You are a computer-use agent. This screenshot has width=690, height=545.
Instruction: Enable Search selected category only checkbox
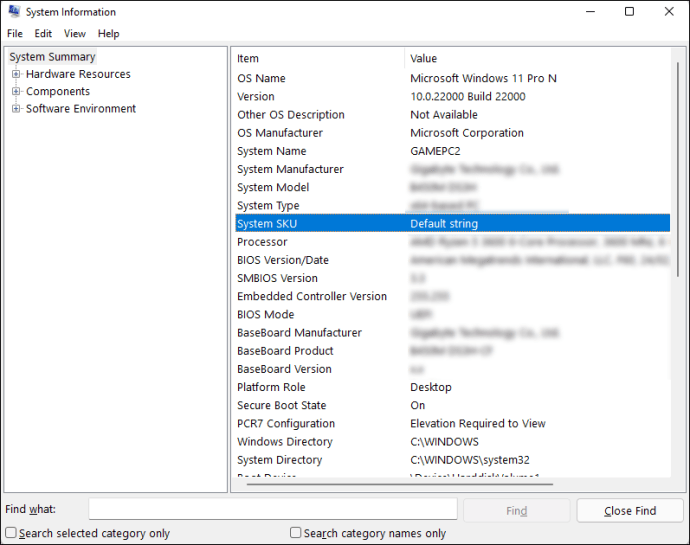click(x=10, y=533)
